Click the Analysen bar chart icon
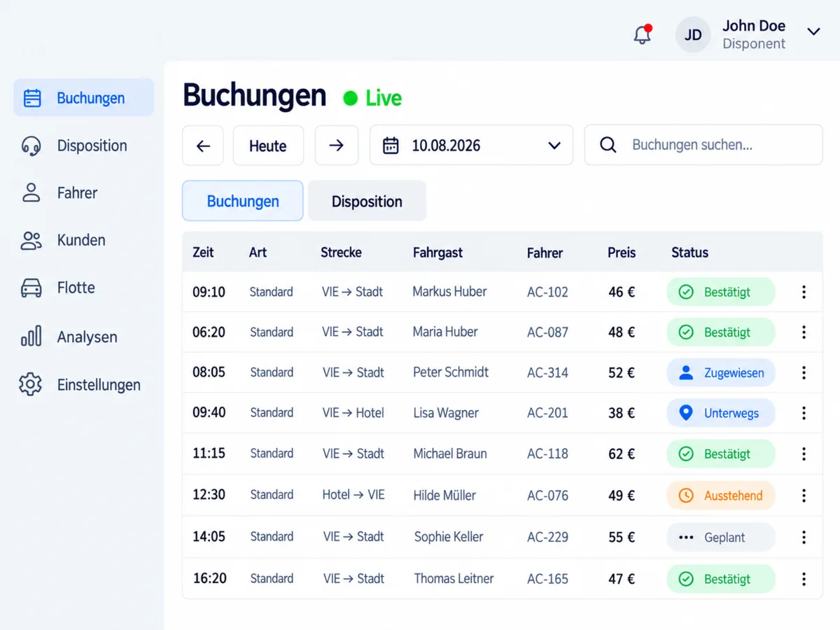The image size is (840, 630). 31,336
